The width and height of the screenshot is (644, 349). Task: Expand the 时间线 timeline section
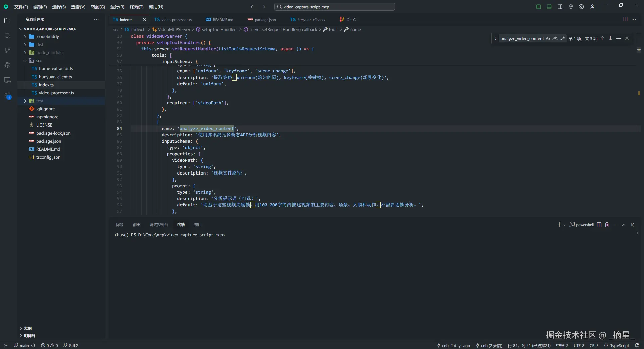(21, 336)
